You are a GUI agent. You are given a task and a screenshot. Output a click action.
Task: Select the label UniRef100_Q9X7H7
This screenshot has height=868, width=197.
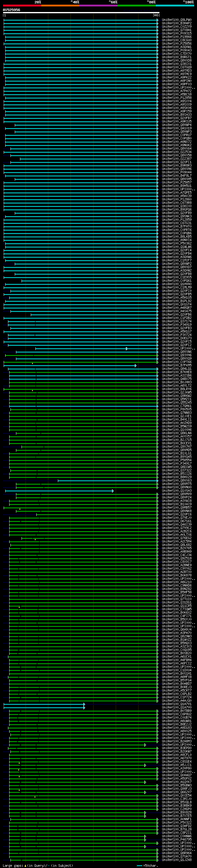(x=177, y=446)
